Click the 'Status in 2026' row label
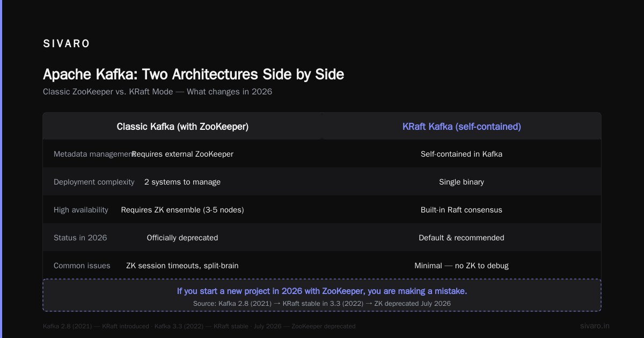644x338 pixels. pos(80,238)
